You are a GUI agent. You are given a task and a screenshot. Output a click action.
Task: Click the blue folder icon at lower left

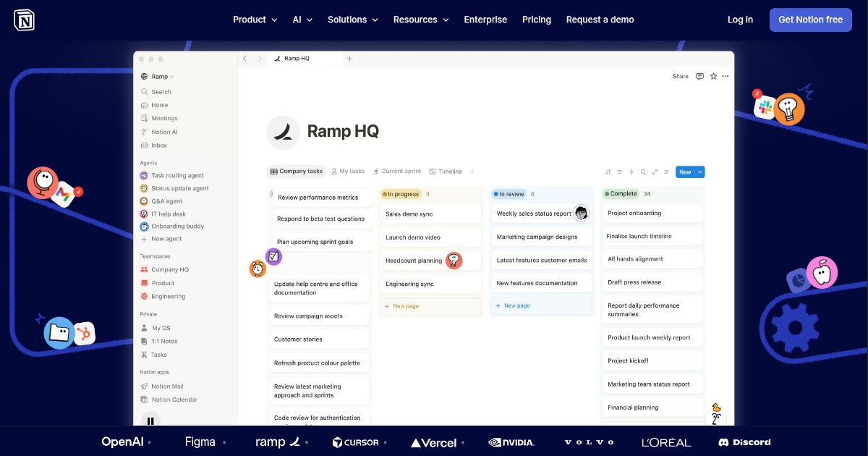point(59,333)
